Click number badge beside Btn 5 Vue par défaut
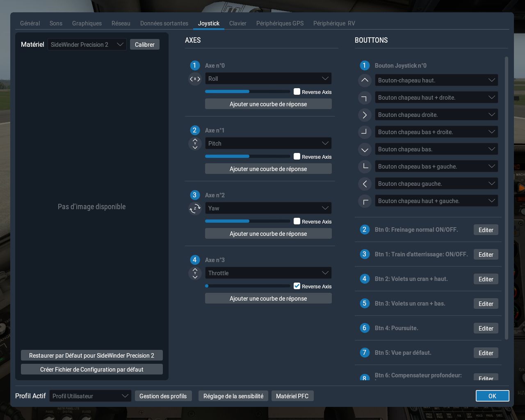Image resolution: width=525 pixels, height=420 pixels. 365,352
